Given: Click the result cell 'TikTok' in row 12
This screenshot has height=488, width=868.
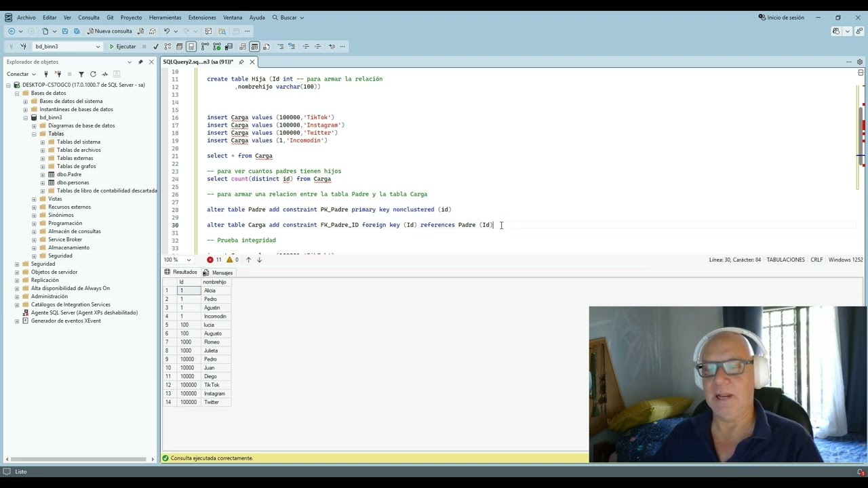Looking at the screenshot, I should coord(216,385).
